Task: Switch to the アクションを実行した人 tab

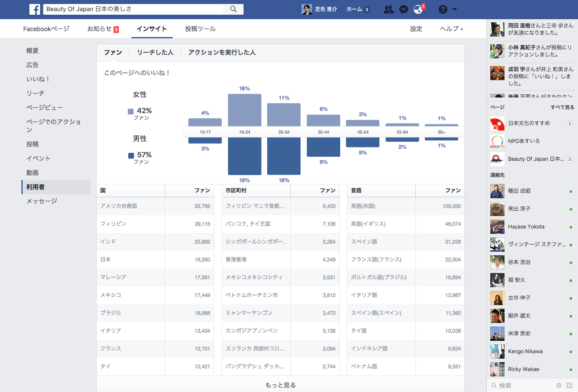Action: click(x=222, y=53)
